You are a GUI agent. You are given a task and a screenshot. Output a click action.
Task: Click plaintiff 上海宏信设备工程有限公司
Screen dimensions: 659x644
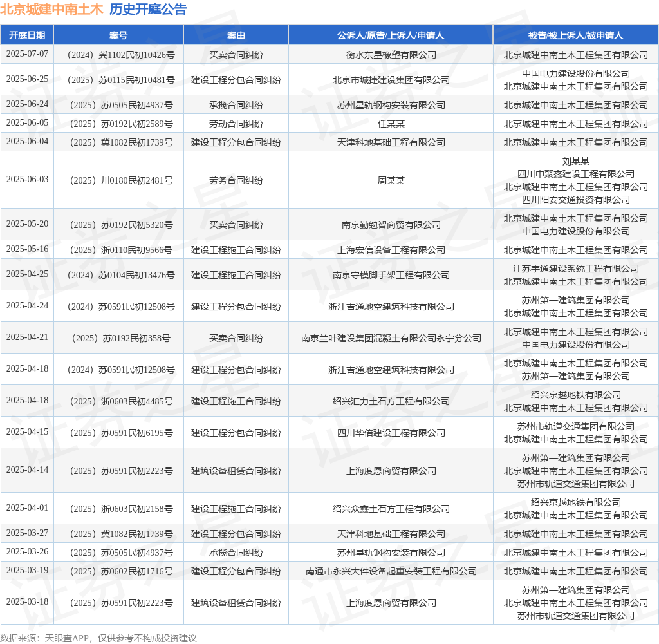point(391,250)
